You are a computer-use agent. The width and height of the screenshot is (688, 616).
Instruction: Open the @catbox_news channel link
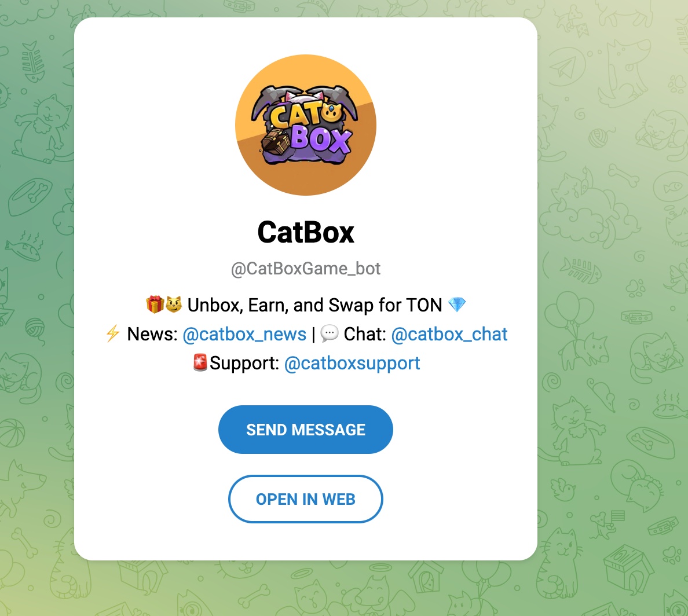244,334
